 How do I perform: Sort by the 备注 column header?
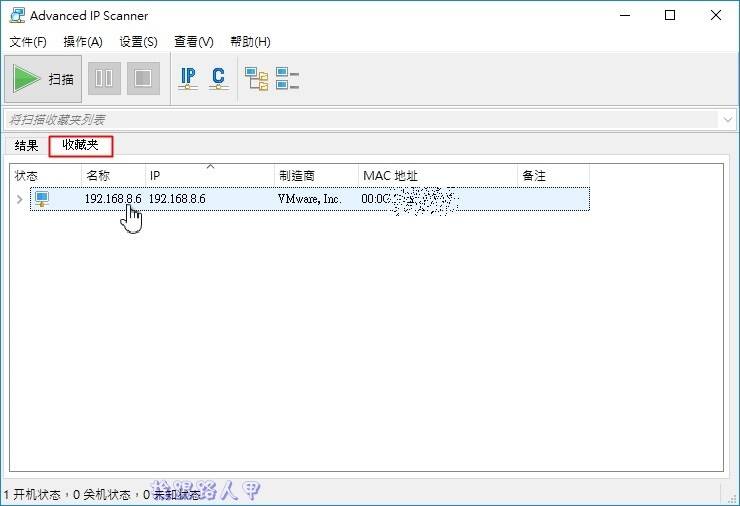pos(554,176)
